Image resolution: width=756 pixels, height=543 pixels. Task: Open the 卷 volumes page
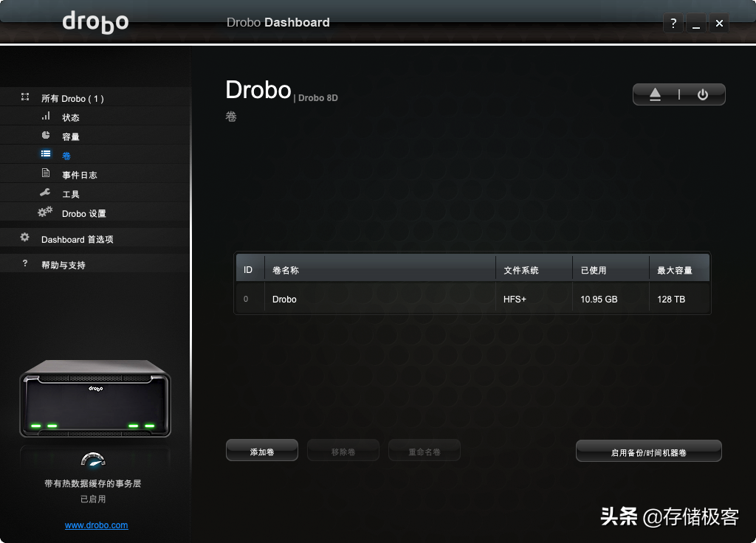[66, 156]
